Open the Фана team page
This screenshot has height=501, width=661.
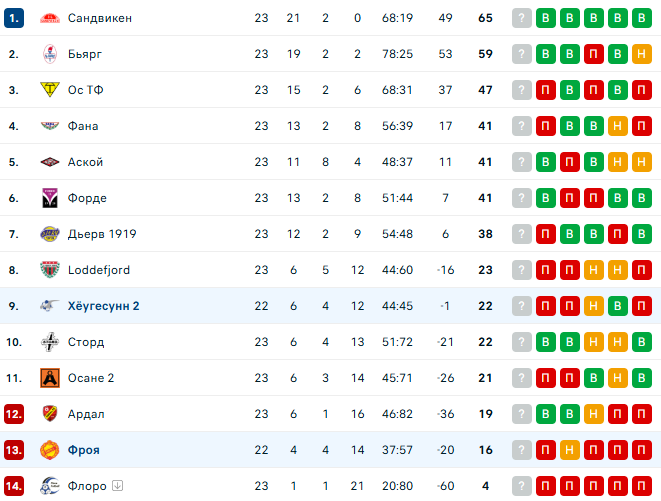83,126
